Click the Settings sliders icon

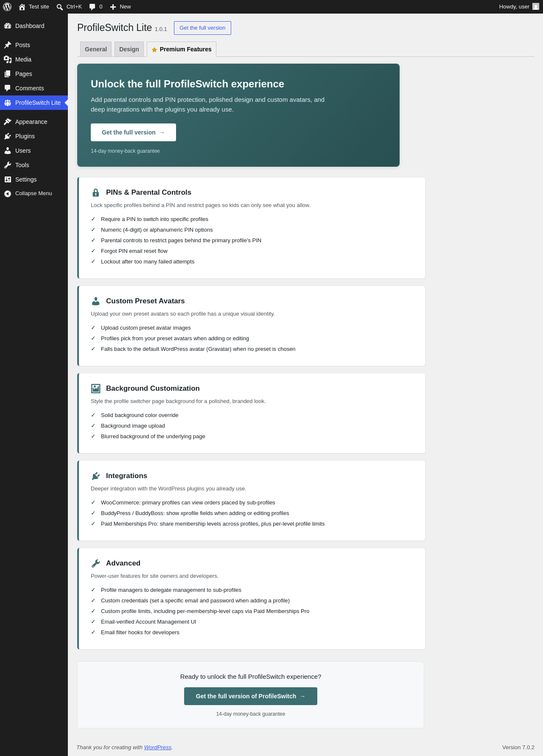[8, 179]
